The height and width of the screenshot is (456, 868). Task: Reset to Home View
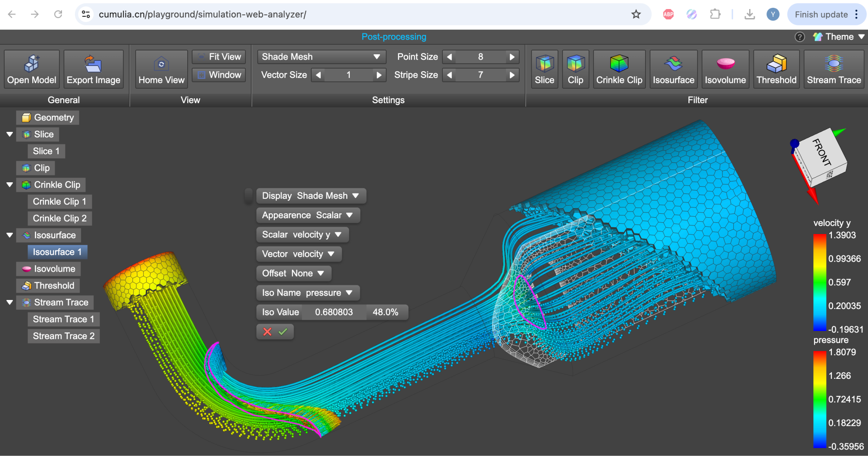tap(161, 69)
